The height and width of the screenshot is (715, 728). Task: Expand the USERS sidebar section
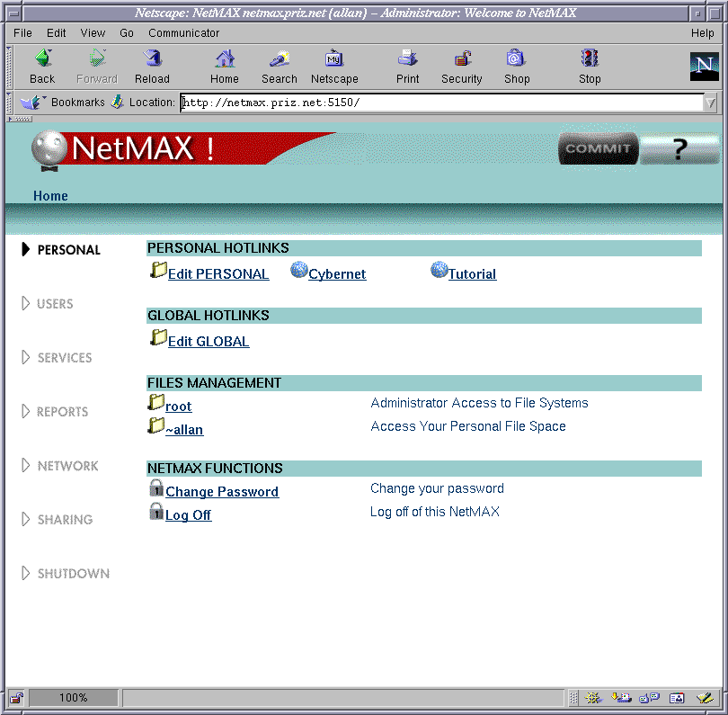54,304
